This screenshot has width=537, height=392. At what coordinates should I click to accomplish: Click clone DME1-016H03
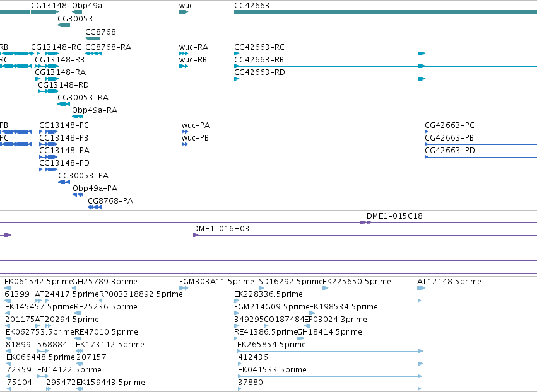pos(221,229)
